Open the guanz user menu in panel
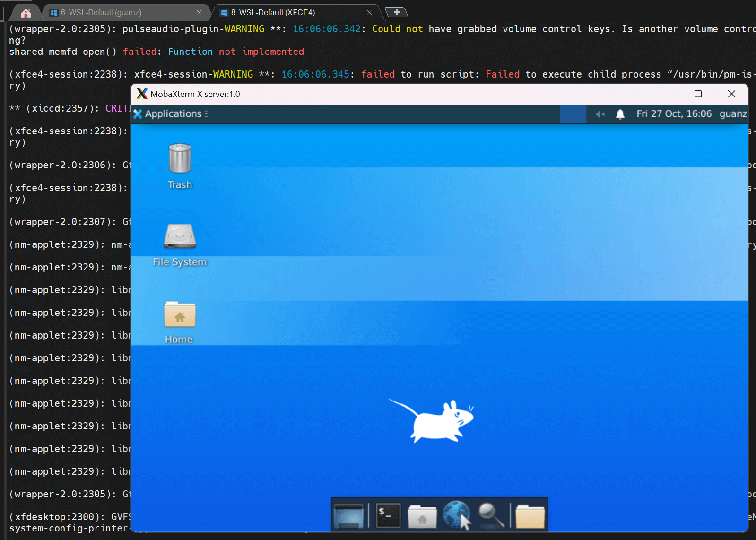This screenshot has width=756, height=540. click(x=733, y=114)
